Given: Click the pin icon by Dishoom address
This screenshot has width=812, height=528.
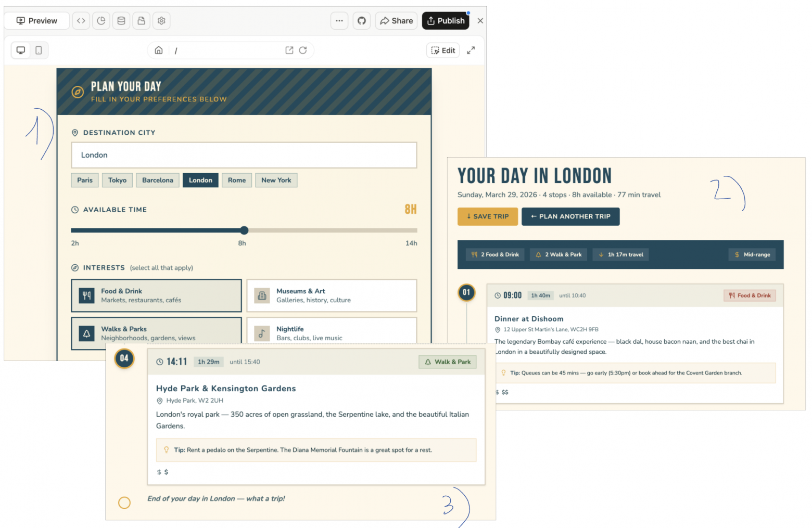Looking at the screenshot, I should [x=498, y=330].
